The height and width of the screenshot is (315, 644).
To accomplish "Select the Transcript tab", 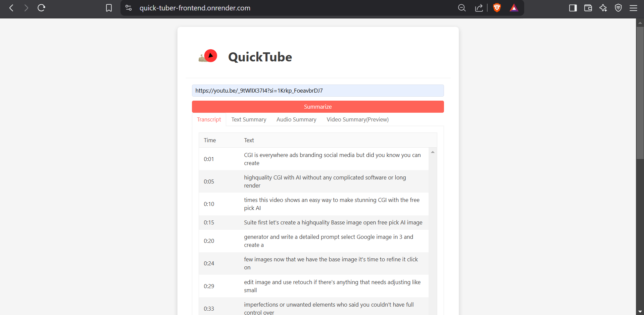I will tap(209, 119).
